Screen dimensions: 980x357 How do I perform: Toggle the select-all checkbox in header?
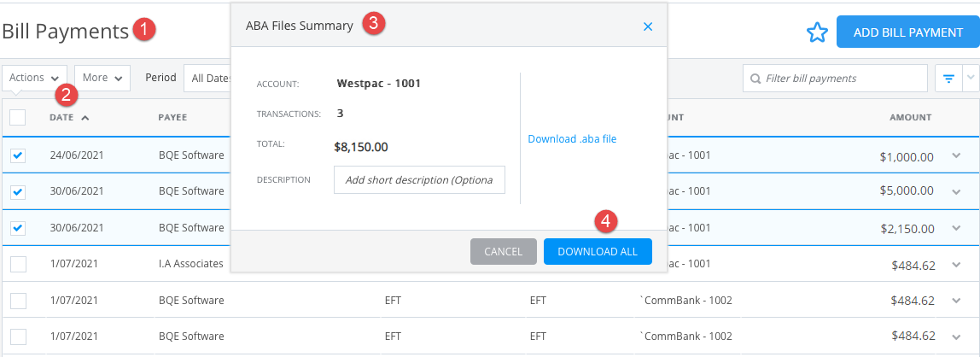[18, 117]
